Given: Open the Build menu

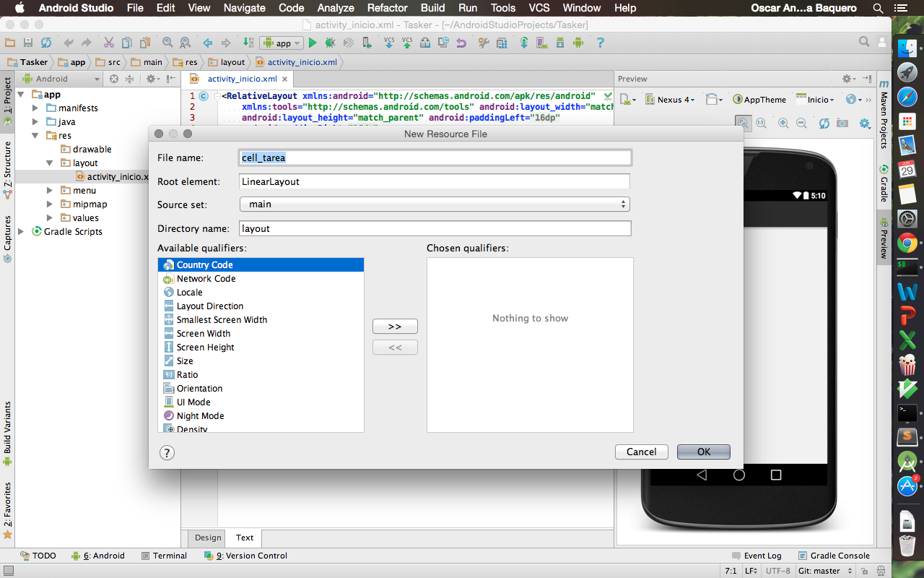Looking at the screenshot, I should (x=432, y=8).
